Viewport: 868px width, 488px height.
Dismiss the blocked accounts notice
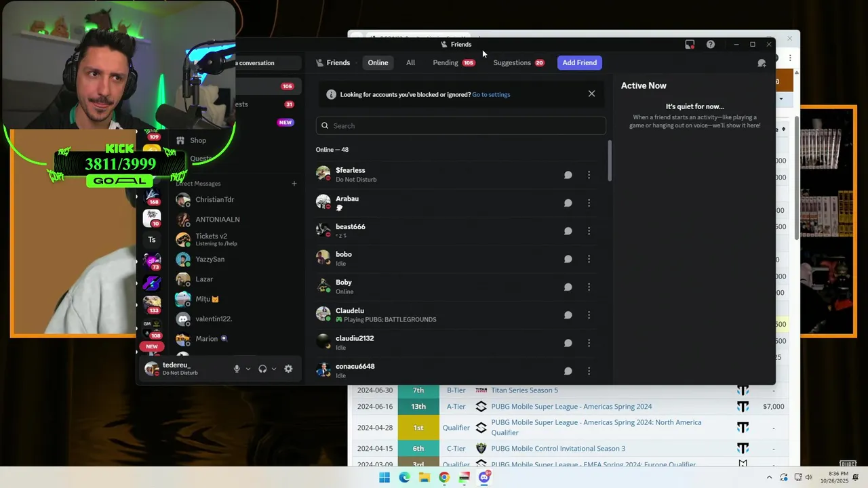[x=591, y=94]
